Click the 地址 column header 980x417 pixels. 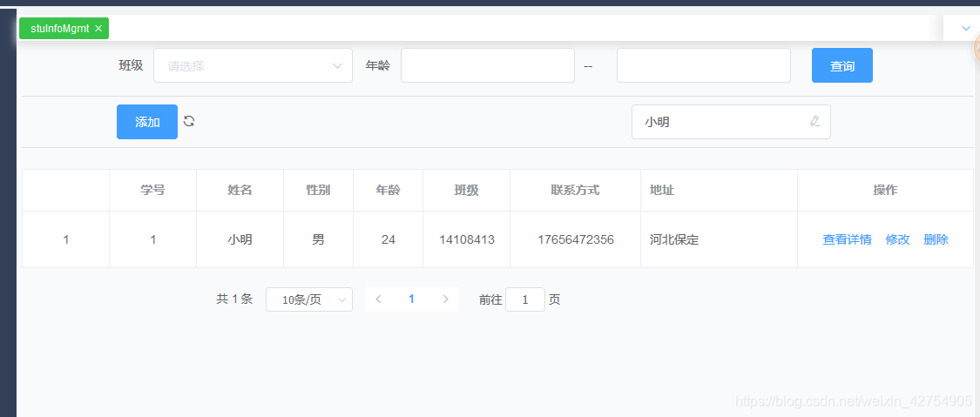(719, 191)
